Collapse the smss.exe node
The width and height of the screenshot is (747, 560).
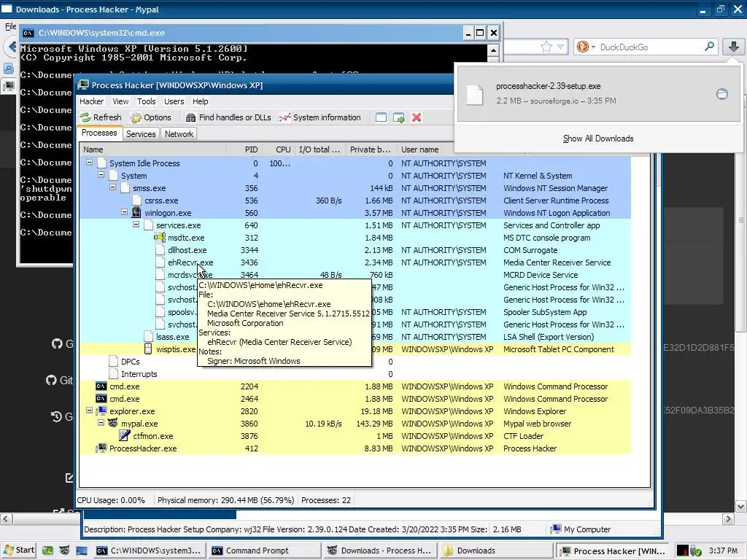coord(113,187)
